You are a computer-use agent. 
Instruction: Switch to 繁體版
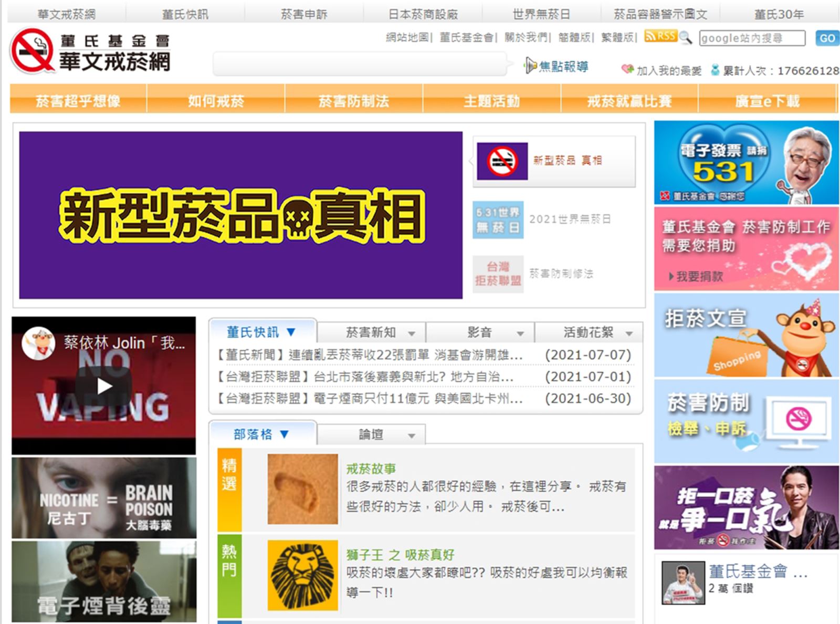[x=617, y=37]
